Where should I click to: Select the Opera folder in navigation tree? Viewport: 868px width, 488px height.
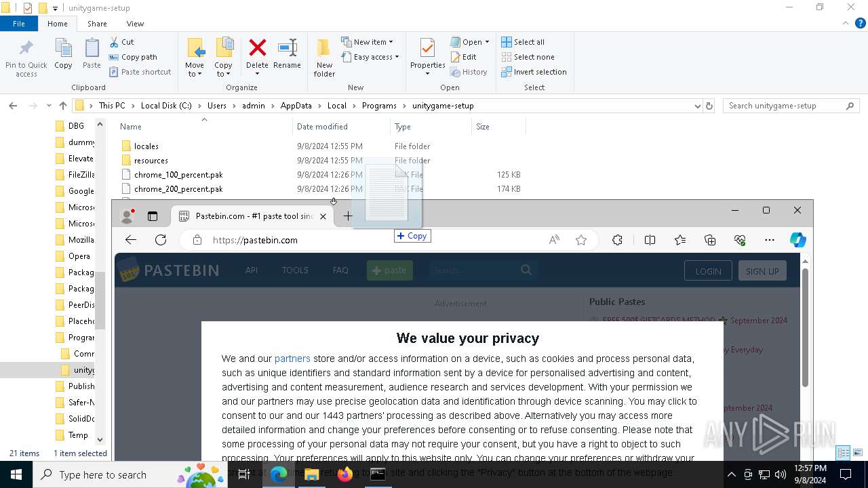point(73,256)
